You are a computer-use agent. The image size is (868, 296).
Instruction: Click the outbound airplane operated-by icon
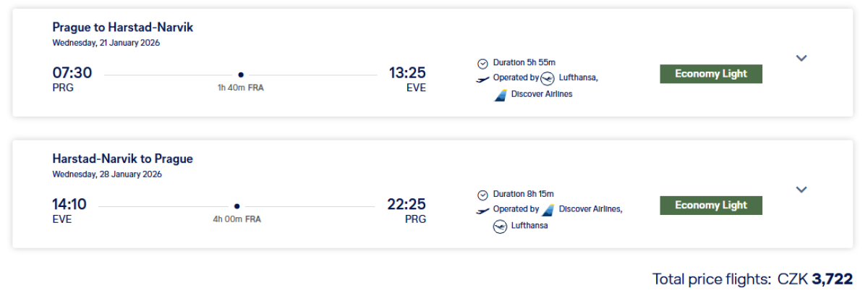482,79
